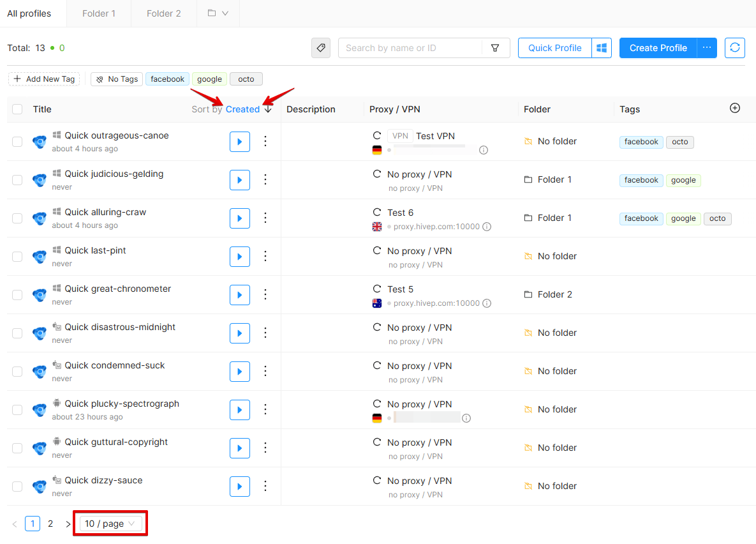
Task: Change sort field from Created
Action: pos(242,109)
